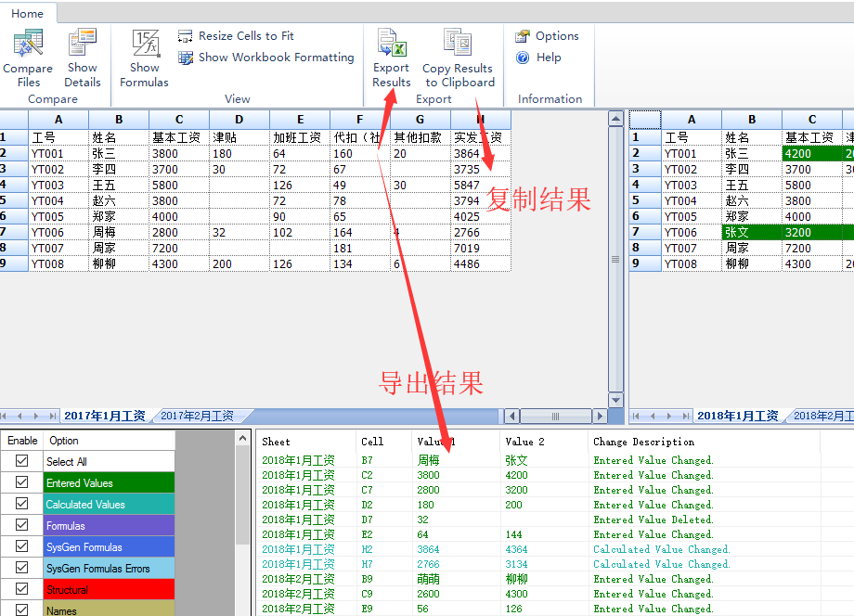Click the Option column header
The width and height of the screenshot is (854, 616).
[x=109, y=441]
